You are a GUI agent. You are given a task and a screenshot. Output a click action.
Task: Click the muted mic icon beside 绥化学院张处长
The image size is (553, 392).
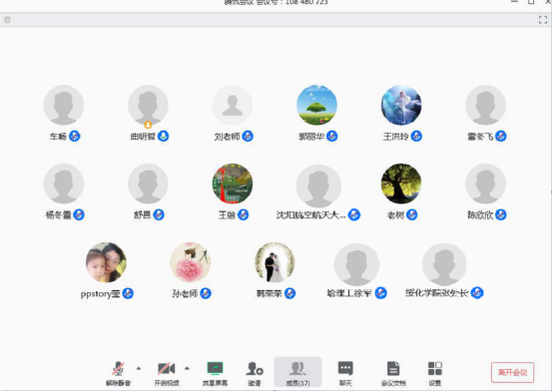pos(477,292)
